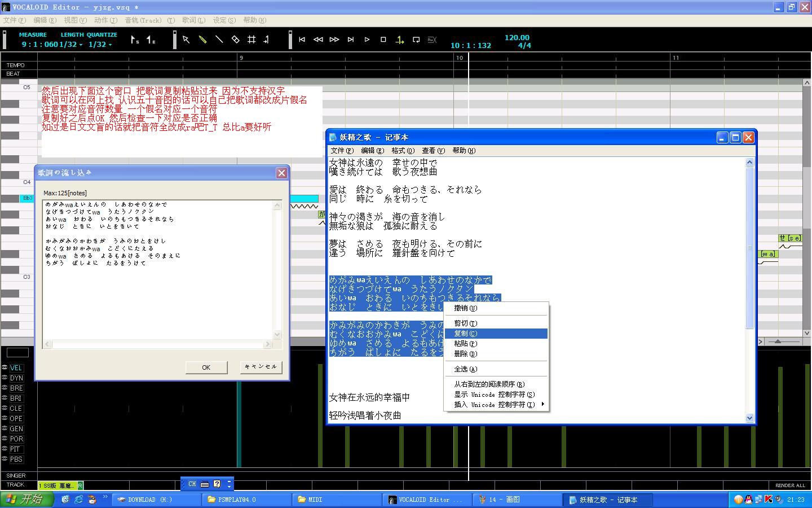The image size is (812, 508).
Task: Toggle the BRI parameter eye icon
Action: click(x=5, y=398)
